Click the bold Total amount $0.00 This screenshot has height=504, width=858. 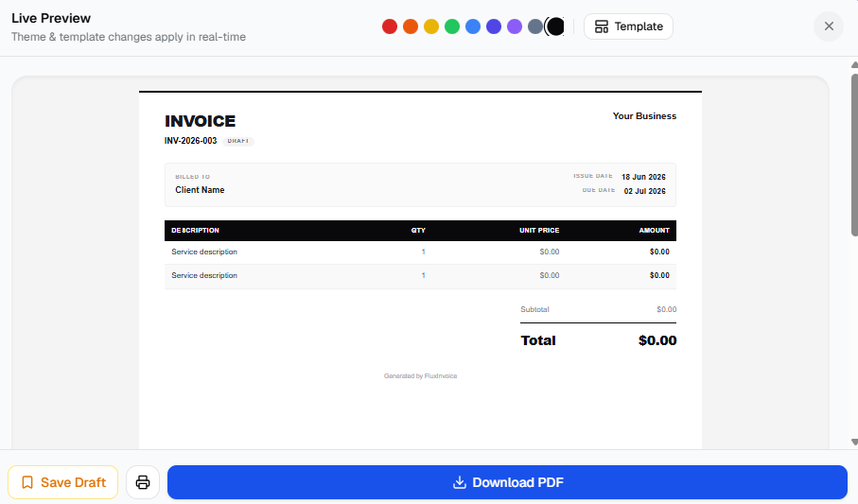coord(657,340)
